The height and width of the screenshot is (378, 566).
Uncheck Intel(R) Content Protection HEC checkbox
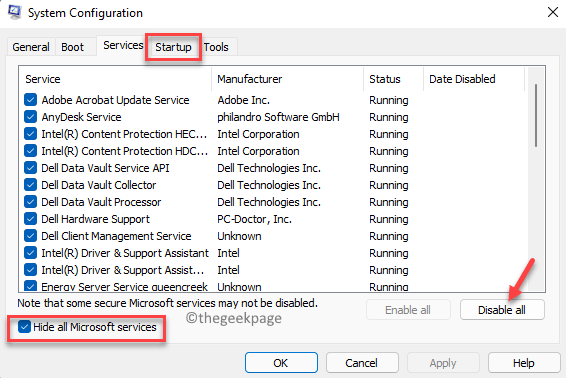pyautogui.click(x=30, y=134)
